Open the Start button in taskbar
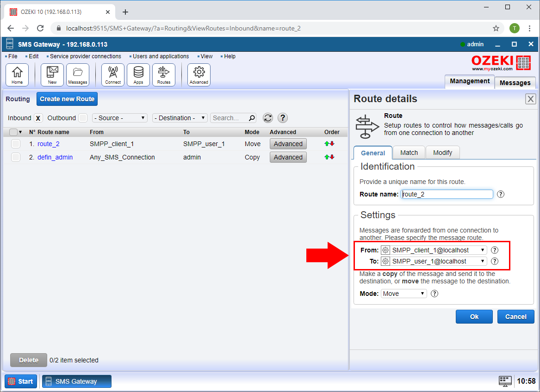 (21, 381)
